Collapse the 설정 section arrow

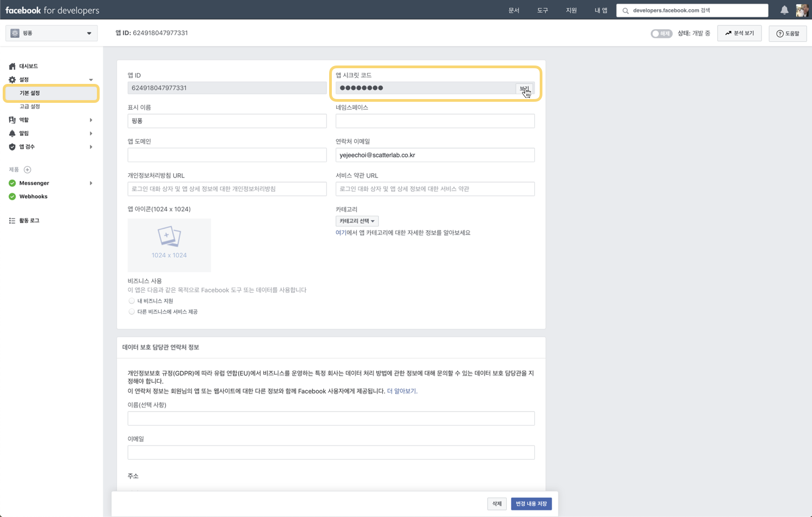point(91,80)
